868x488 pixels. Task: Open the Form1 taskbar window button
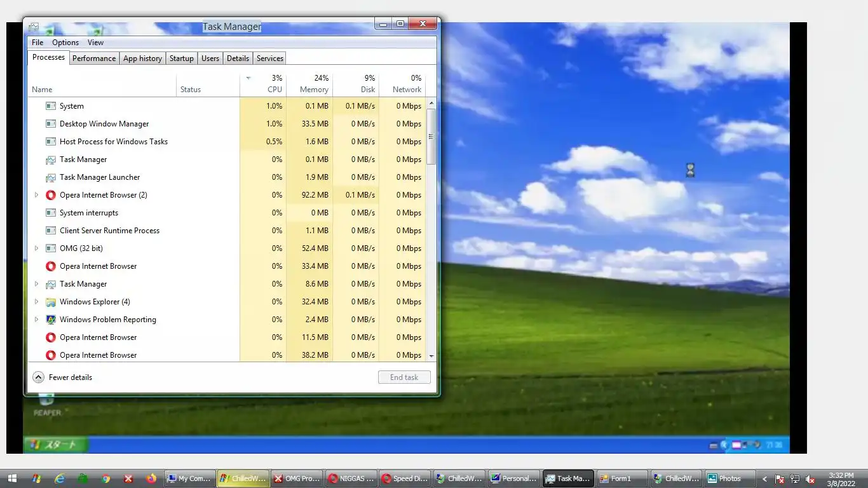[x=622, y=478]
